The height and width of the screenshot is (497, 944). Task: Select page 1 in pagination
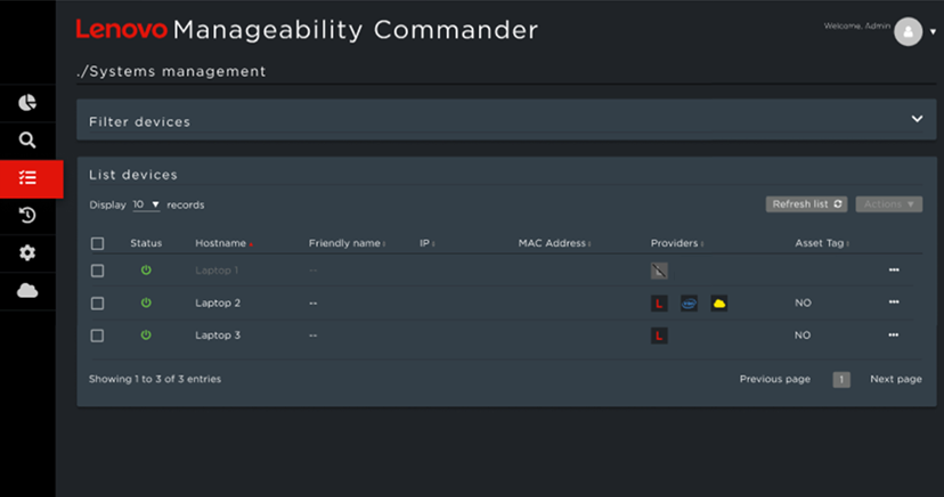point(841,379)
